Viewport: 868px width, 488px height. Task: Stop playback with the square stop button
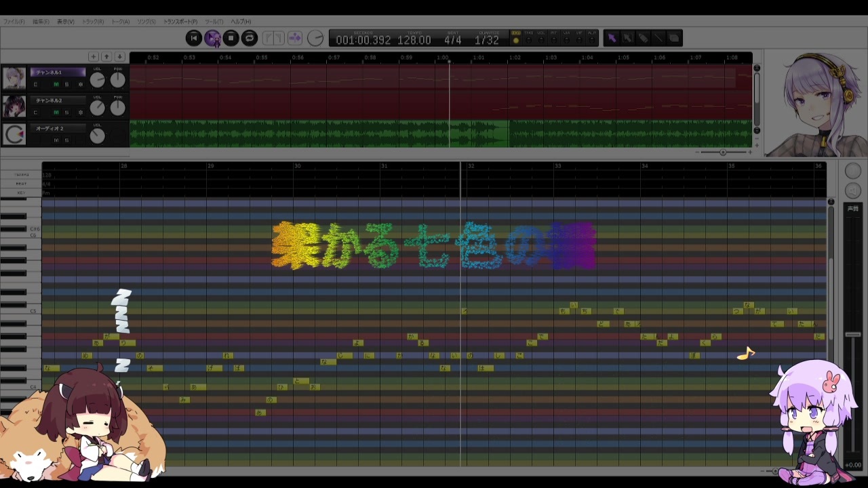pos(231,38)
